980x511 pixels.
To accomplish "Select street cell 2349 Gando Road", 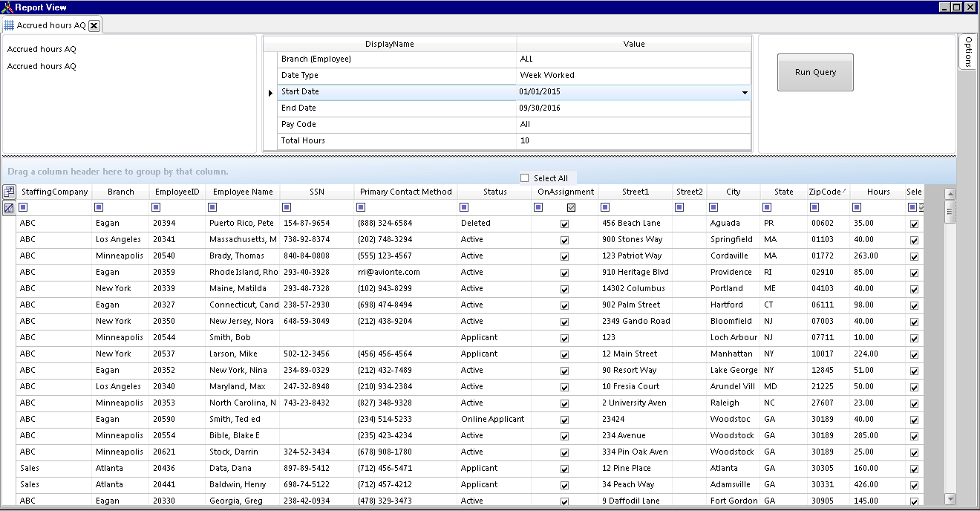I will pyautogui.click(x=636, y=322).
